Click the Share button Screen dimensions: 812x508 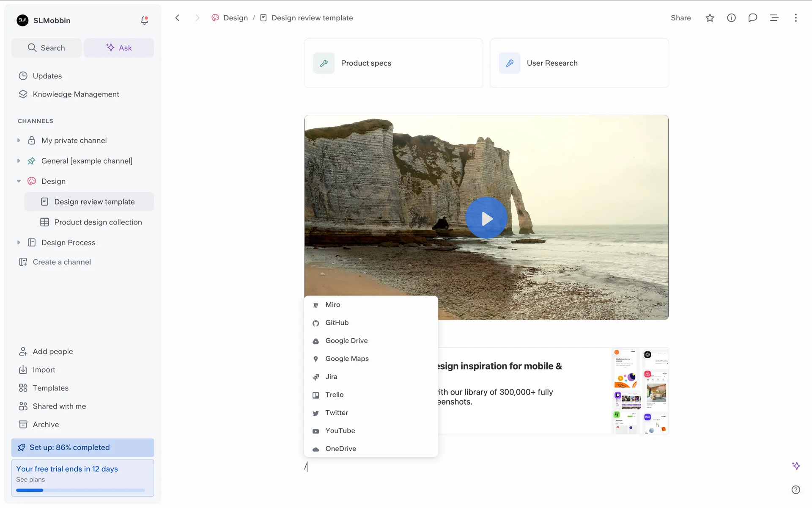(x=680, y=18)
